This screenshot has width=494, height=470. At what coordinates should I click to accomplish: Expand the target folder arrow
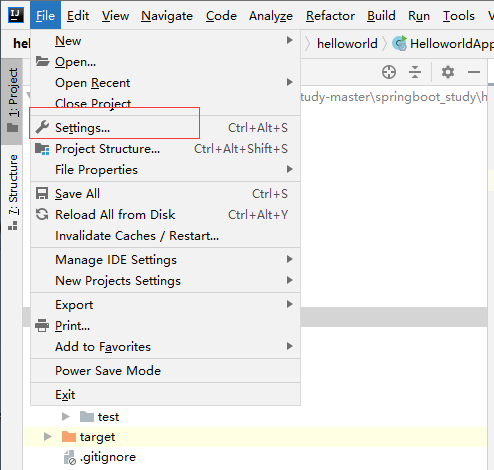pos(48,437)
